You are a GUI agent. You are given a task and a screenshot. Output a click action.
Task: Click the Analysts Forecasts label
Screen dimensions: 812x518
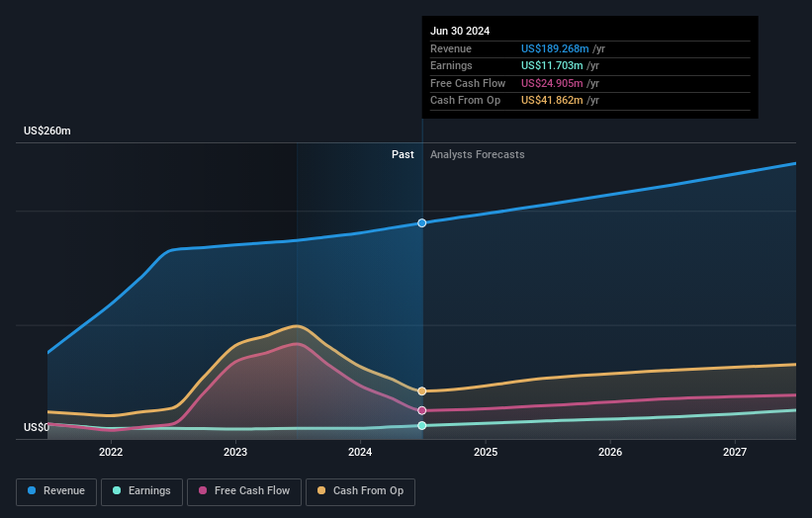click(x=477, y=154)
